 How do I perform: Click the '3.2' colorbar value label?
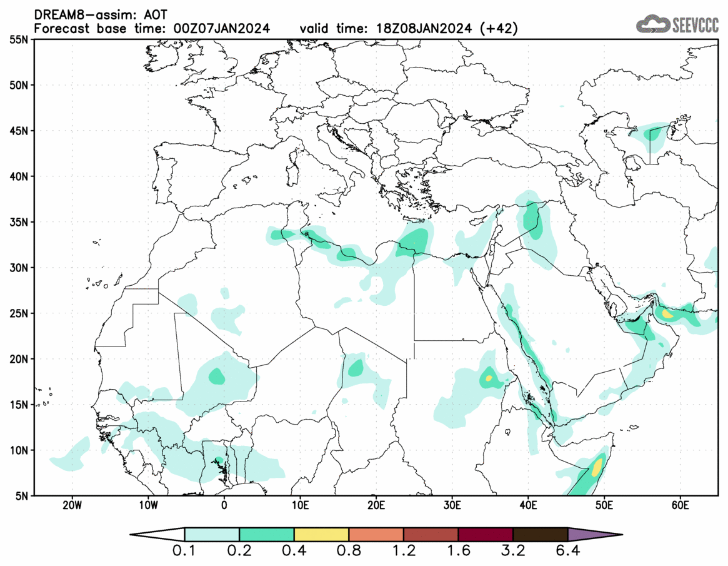(x=513, y=551)
